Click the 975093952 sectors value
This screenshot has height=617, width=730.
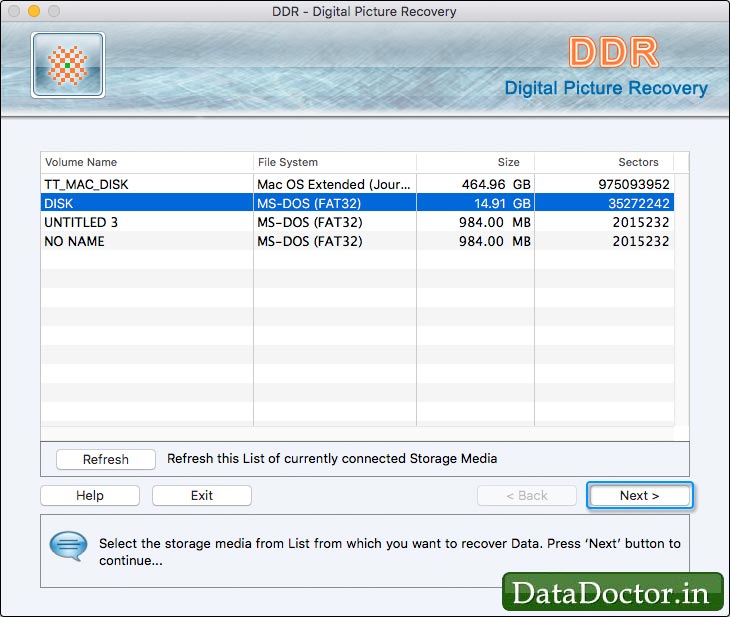point(634,184)
